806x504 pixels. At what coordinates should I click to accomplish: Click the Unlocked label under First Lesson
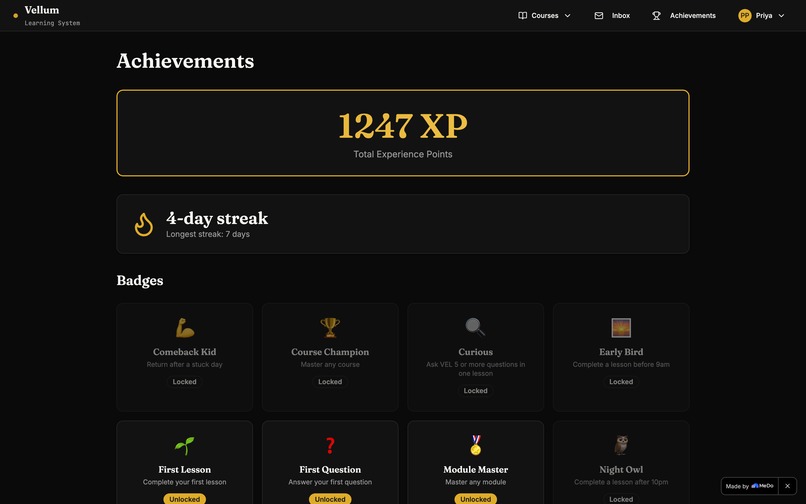185,499
